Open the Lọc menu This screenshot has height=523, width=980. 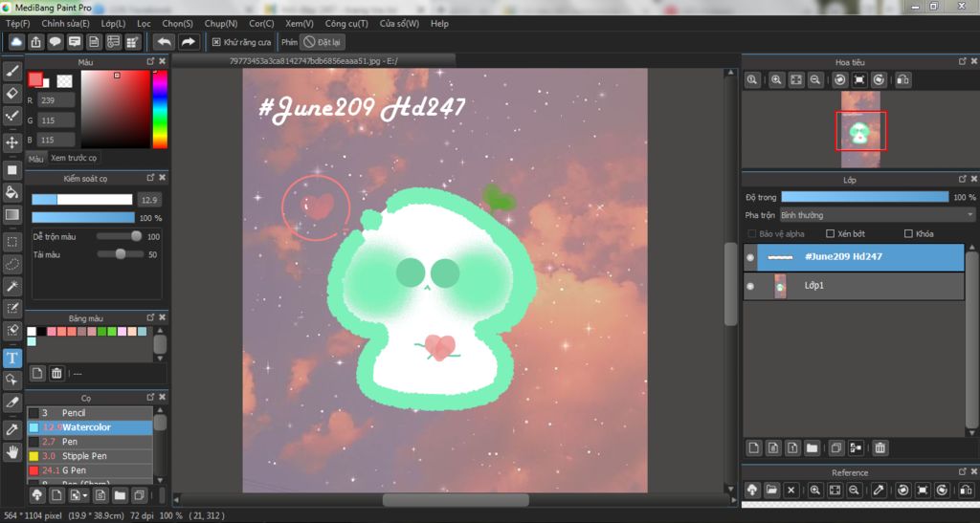[144, 23]
